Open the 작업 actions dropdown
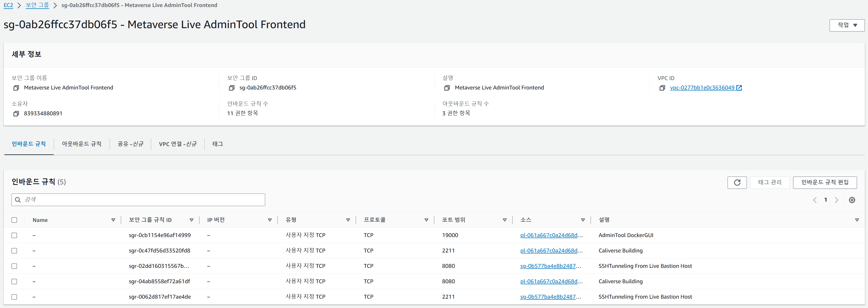Viewport: 868px width, 308px height. pyautogui.click(x=847, y=25)
